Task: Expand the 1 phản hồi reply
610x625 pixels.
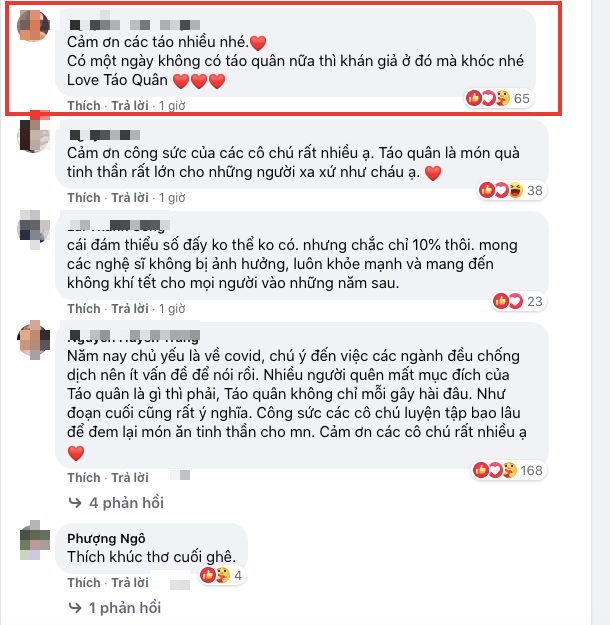Action: click(x=125, y=607)
